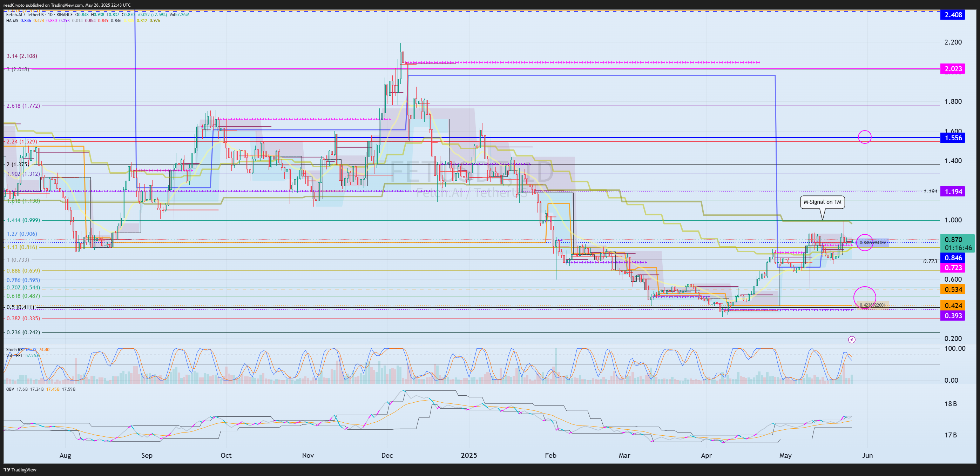Image resolution: width=980 pixels, height=476 pixels.
Task: Click the 'M-Signal on 1M' callout
Action: click(x=822, y=202)
